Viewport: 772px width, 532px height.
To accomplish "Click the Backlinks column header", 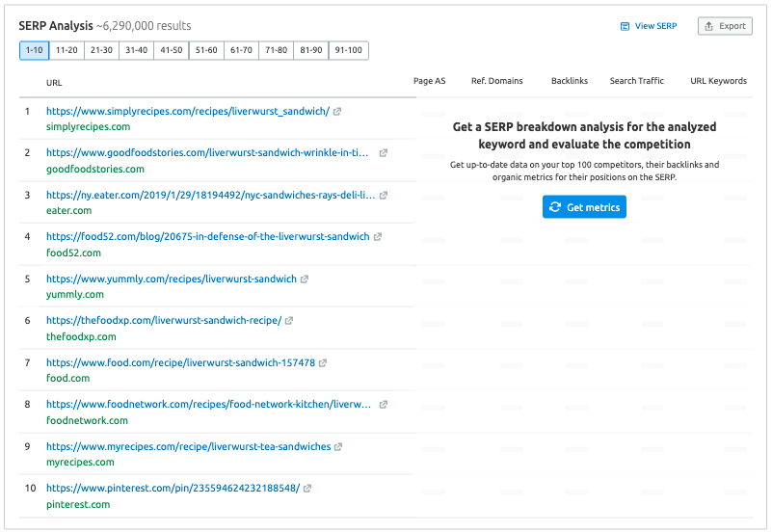I will pyautogui.click(x=569, y=81).
